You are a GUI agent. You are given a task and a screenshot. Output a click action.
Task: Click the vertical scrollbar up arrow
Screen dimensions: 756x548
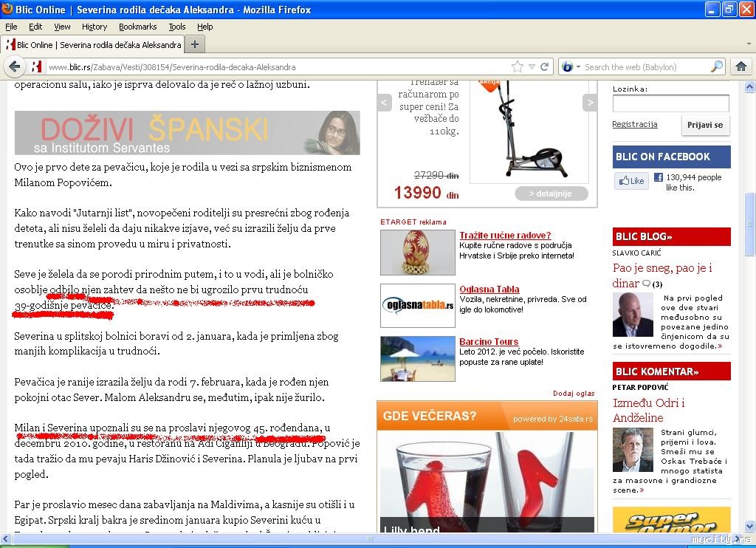(x=750, y=87)
